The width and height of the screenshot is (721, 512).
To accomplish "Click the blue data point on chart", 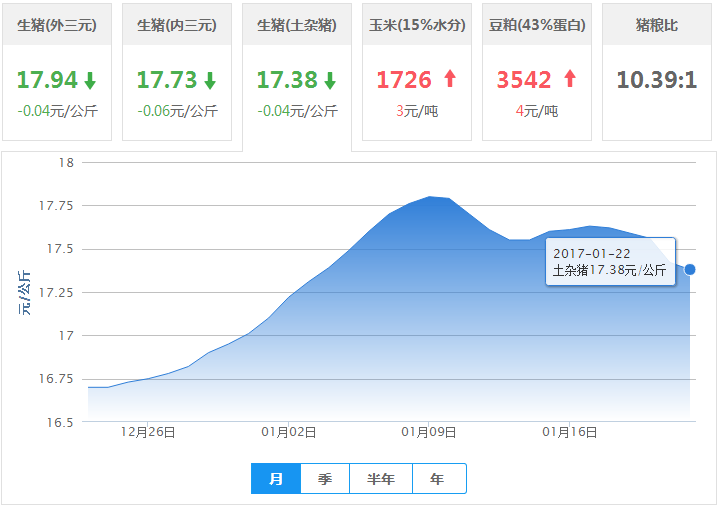I will coord(690,270).
